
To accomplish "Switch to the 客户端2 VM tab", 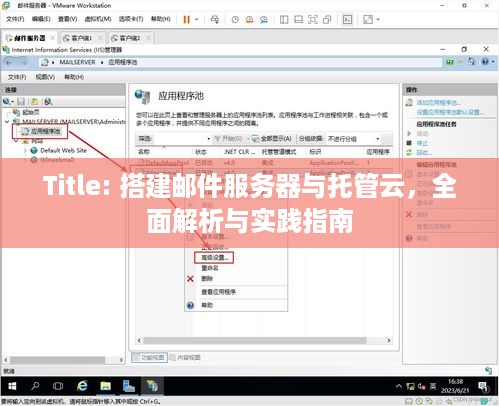I will [x=130, y=38].
